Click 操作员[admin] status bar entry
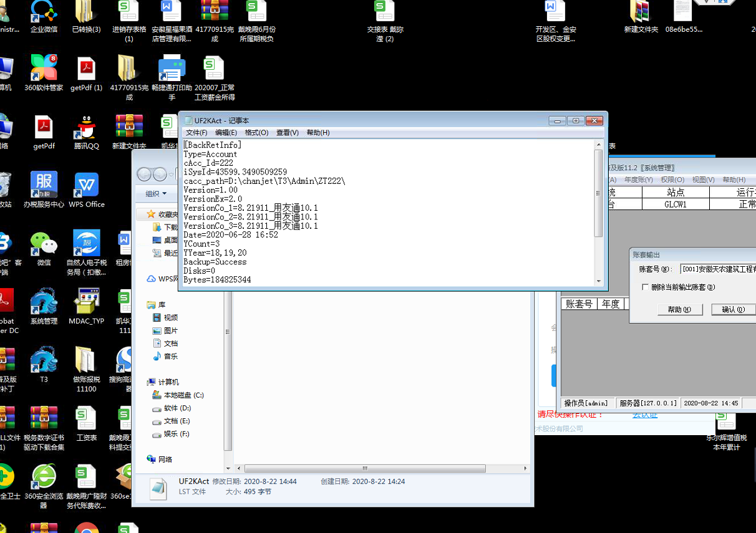Image resolution: width=756 pixels, height=533 pixels. tap(586, 403)
